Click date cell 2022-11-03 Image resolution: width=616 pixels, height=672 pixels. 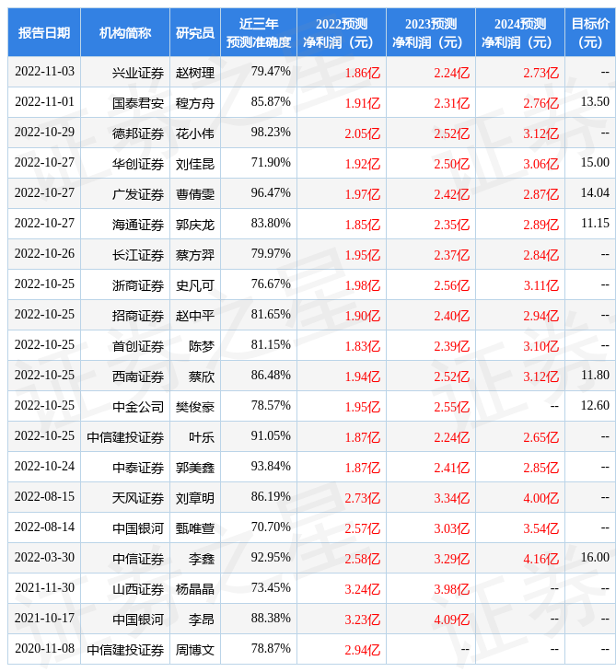pyautogui.click(x=44, y=71)
